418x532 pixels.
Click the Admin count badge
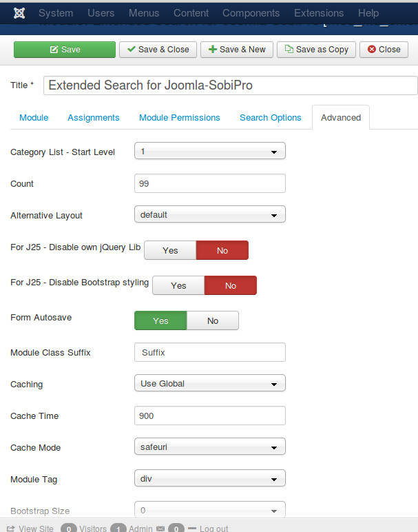pos(118,529)
